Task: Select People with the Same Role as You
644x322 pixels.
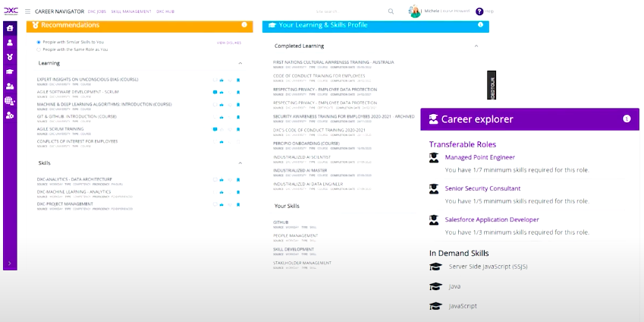Action: (39, 49)
